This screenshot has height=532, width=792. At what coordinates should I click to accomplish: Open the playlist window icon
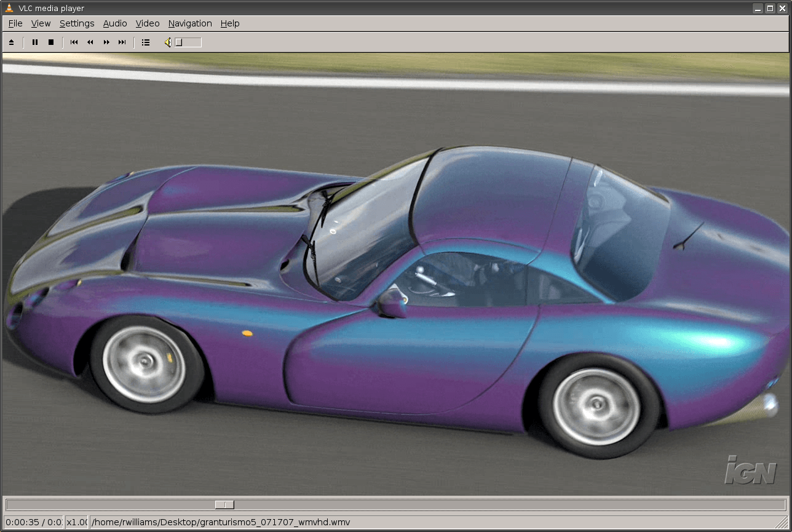pyautogui.click(x=146, y=42)
